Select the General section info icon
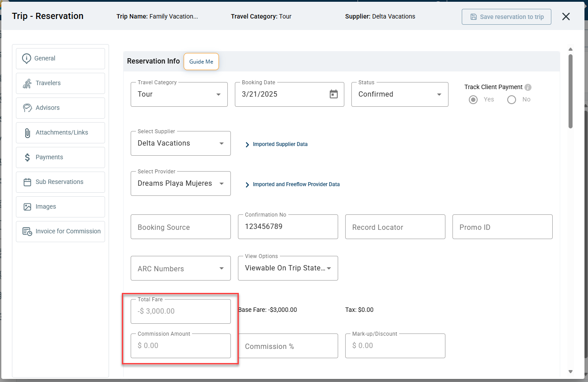The height and width of the screenshot is (382, 588). point(27,58)
